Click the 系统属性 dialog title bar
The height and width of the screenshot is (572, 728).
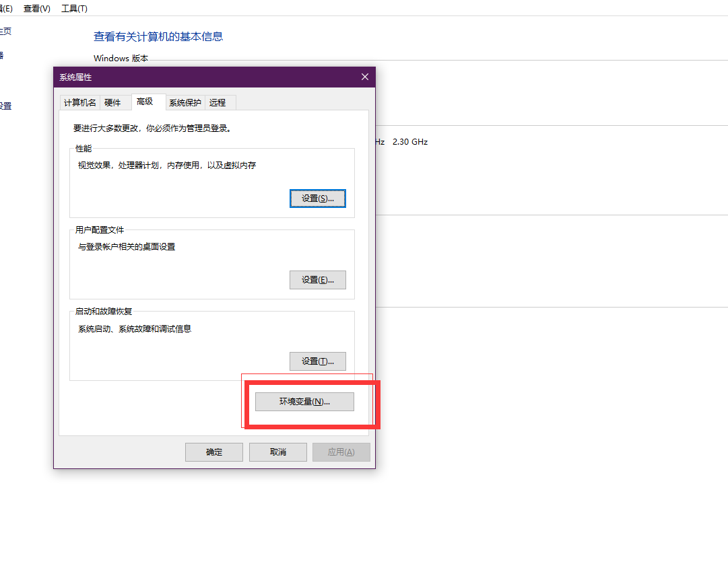pos(202,77)
